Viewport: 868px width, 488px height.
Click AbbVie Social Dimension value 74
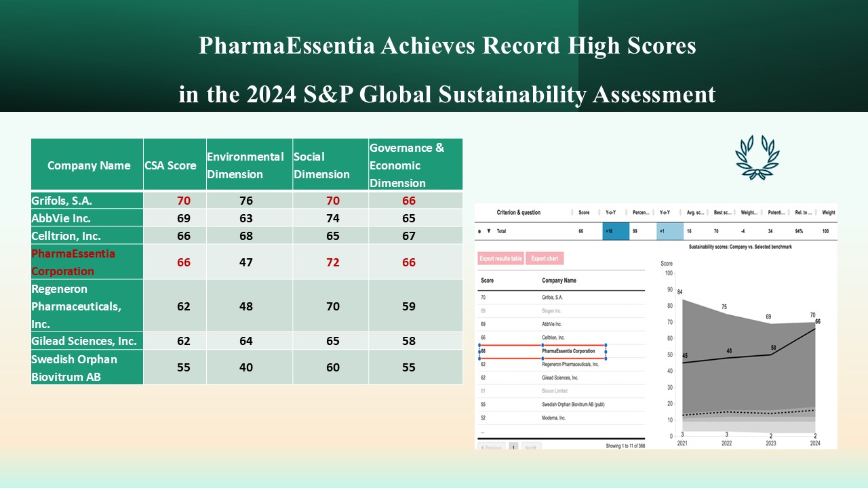333,218
